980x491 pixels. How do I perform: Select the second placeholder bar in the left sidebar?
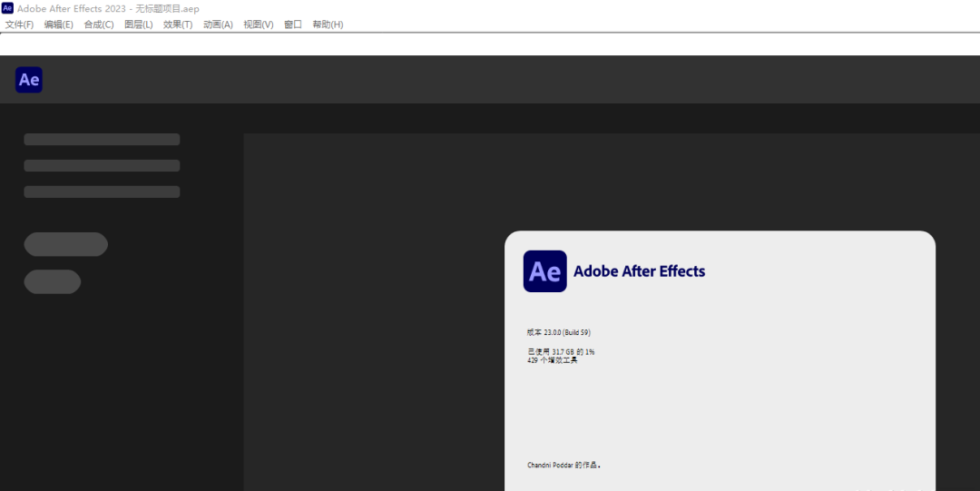[x=102, y=166]
